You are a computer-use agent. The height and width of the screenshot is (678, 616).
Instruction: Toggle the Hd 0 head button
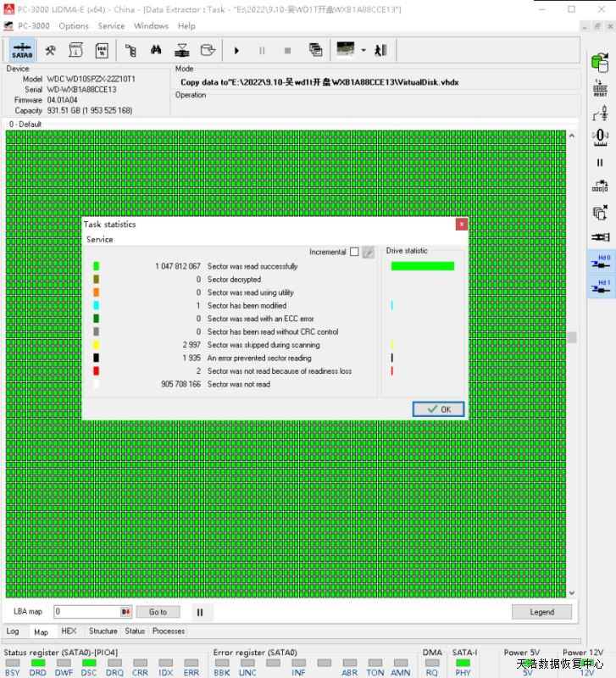click(x=601, y=263)
